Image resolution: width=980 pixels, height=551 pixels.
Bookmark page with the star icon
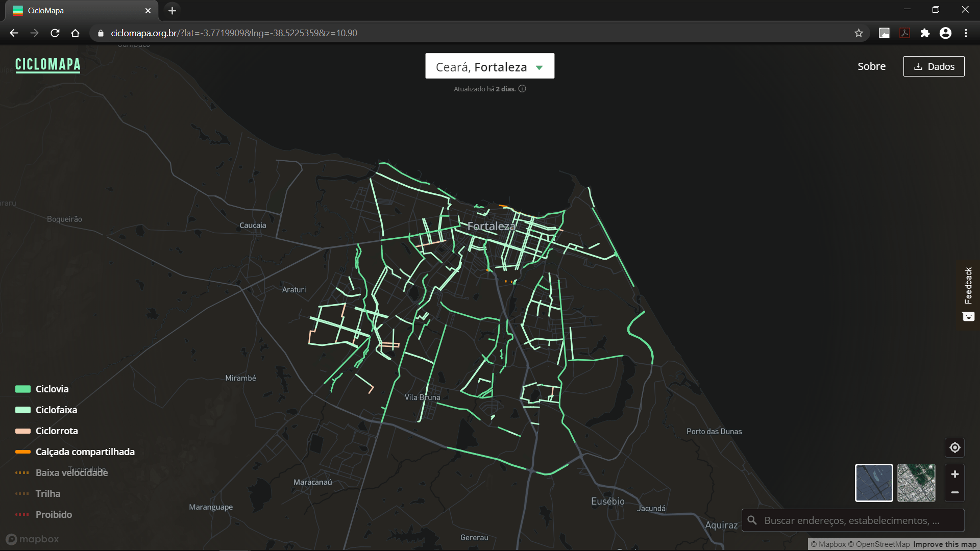coord(859,33)
